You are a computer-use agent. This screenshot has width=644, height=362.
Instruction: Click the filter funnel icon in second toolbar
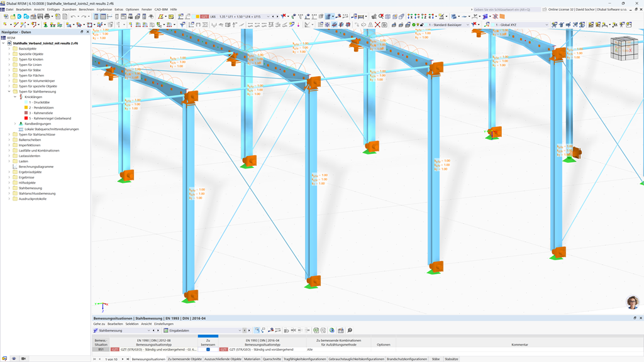click(x=182, y=25)
